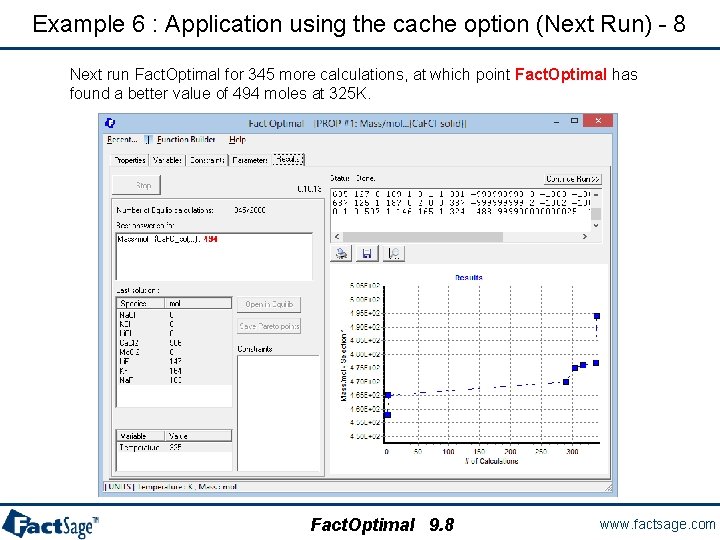Click the Variable column header
Screen dimensions: 720x540
[141, 436]
